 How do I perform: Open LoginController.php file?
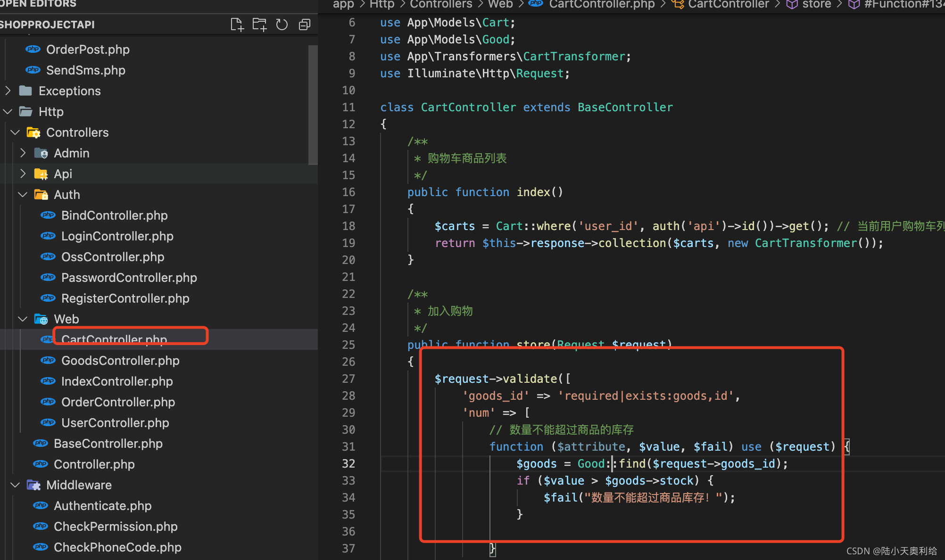(117, 236)
